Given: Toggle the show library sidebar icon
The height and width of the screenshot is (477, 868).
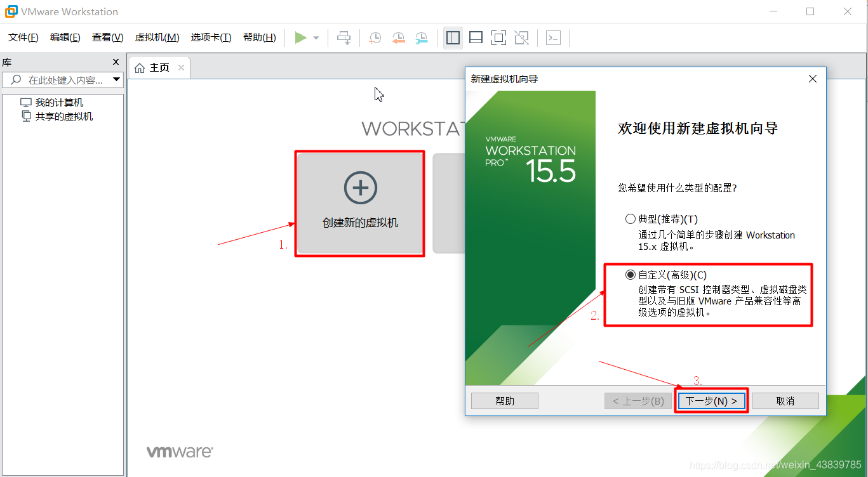Looking at the screenshot, I should point(453,38).
